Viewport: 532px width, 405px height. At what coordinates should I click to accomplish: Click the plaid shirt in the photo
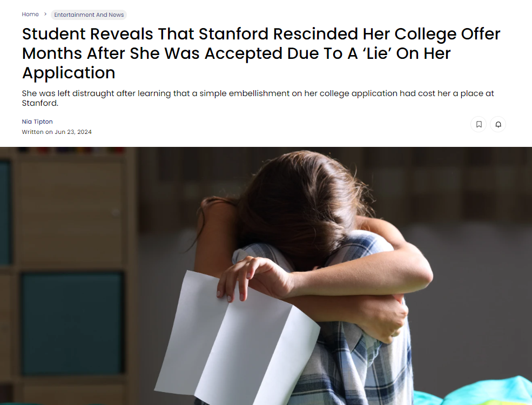tap(356, 360)
